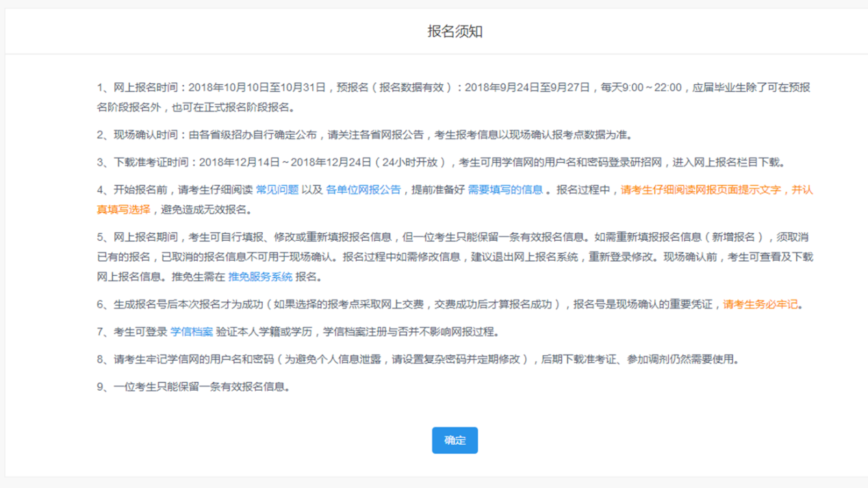
Task: Click the 24小时开放 note in item 3
Action: 409,162
